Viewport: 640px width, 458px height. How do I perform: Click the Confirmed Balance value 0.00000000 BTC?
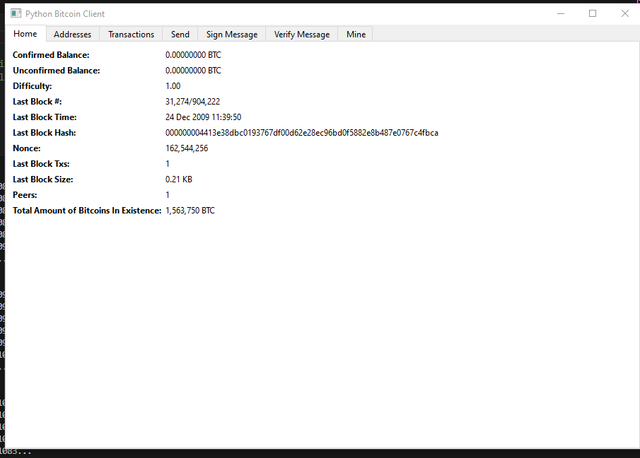[x=193, y=55]
